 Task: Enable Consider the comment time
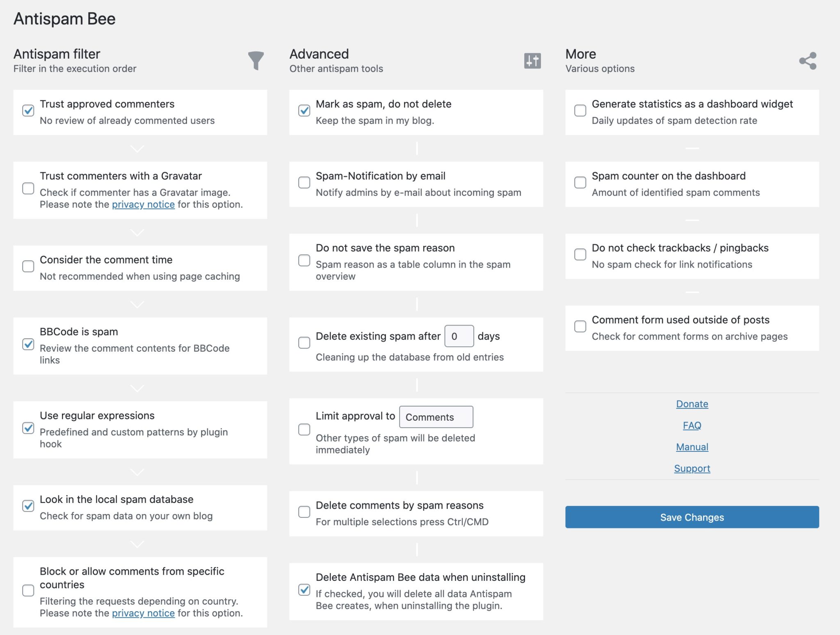28,266
